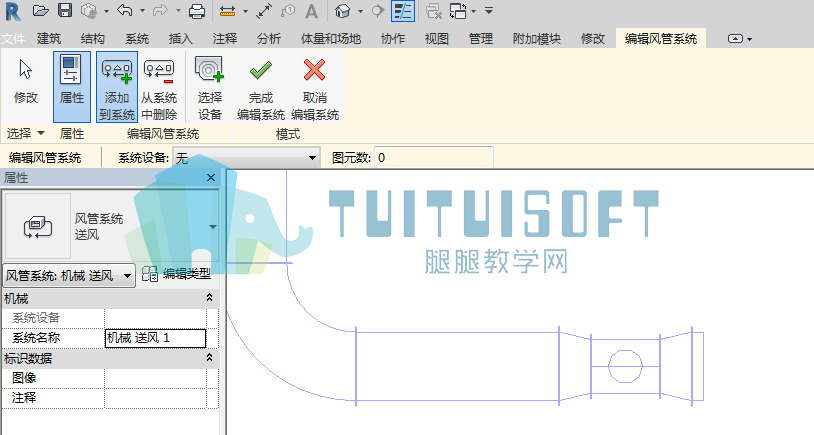Click the ribbon minimize toggle button

735,39
